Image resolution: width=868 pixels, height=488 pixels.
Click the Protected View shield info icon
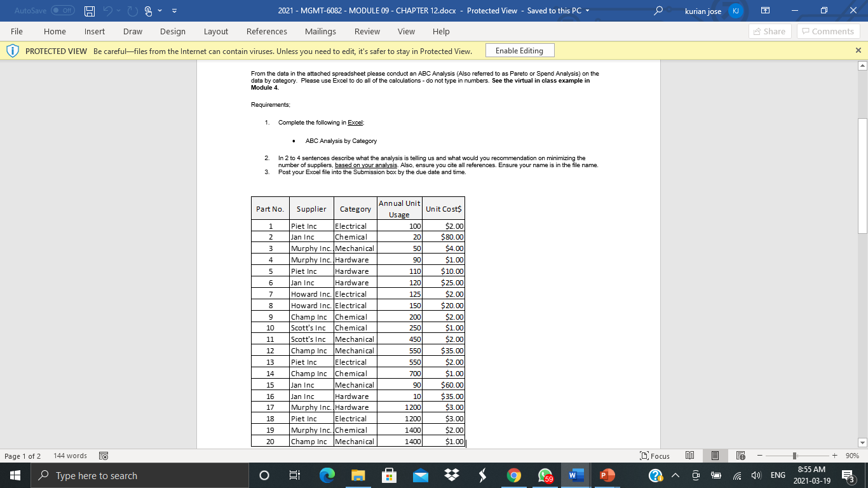[x=13, y=51]
